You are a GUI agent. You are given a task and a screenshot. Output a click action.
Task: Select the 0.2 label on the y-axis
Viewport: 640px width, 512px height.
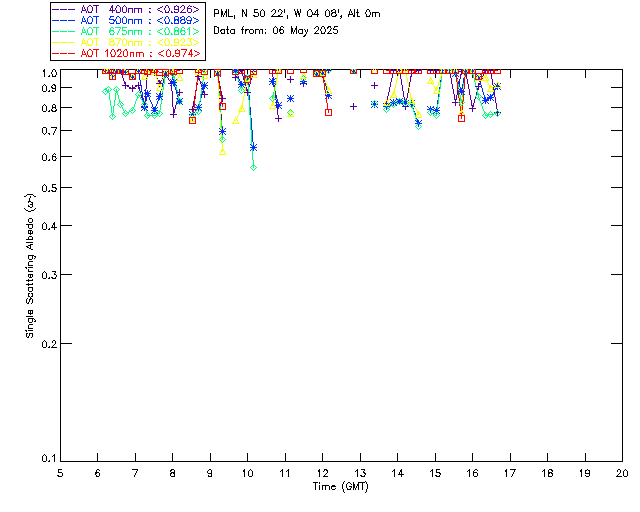pyautogui.click(x=47, y=344)
